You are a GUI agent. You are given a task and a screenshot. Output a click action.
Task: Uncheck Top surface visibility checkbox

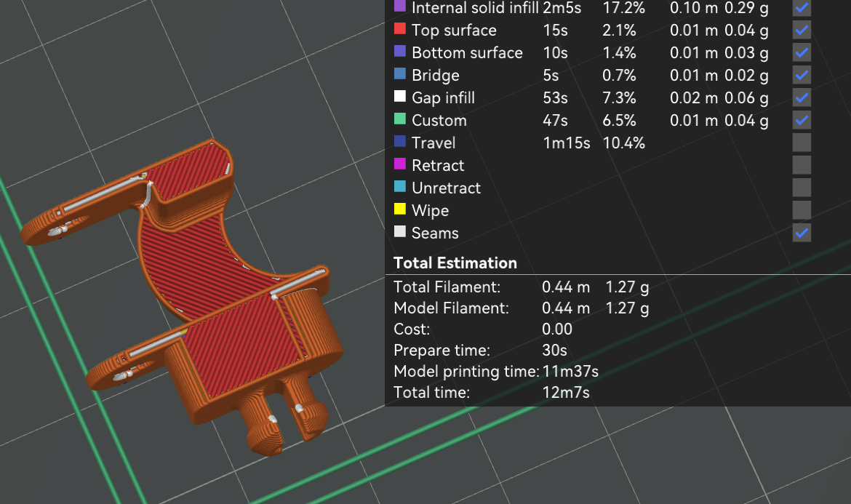802,30
